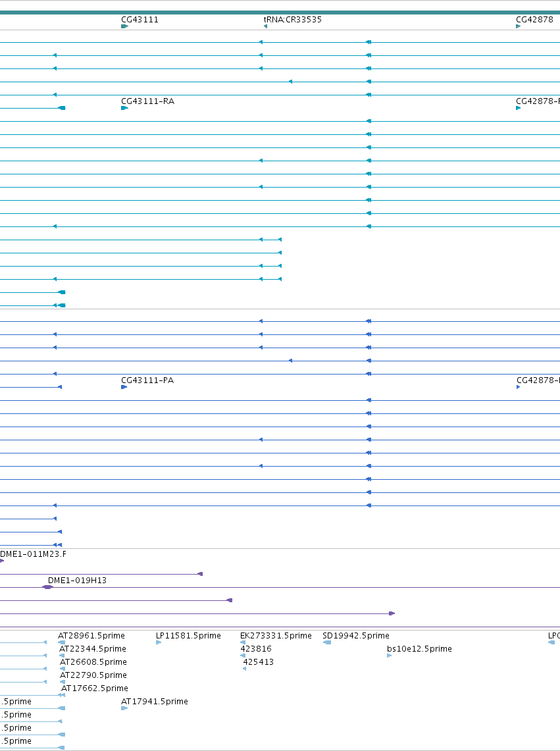Image resolution: width=560 pixels, height=751 pixels.
Task: Click the AT22790.5prime EST label
Action: click(93, 675)
